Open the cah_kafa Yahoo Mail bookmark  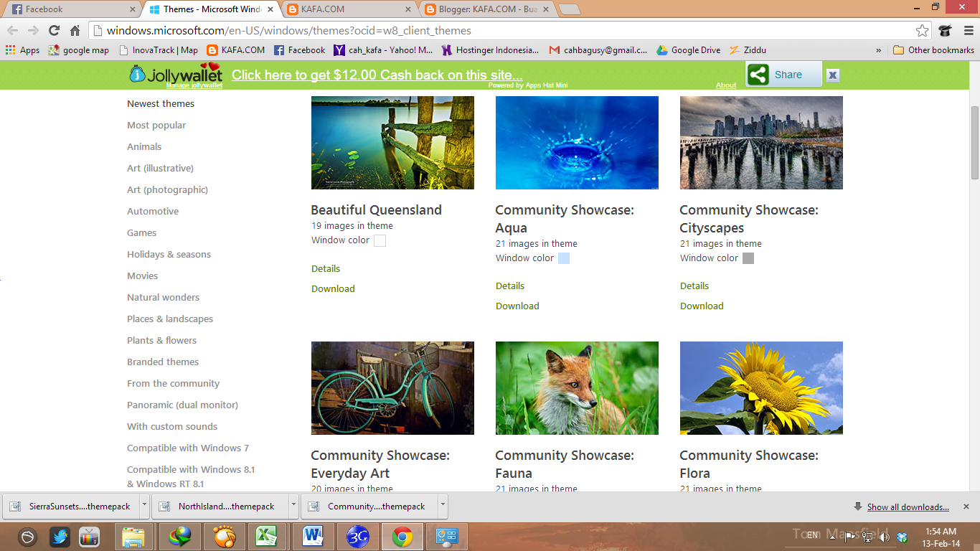pyautogui.click(x=384, y=50)
